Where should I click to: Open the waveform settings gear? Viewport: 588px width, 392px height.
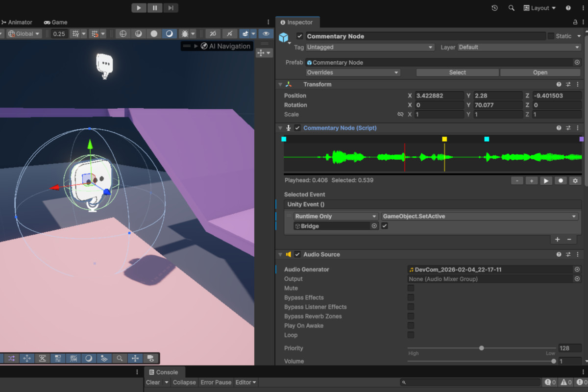coord(575,181)
